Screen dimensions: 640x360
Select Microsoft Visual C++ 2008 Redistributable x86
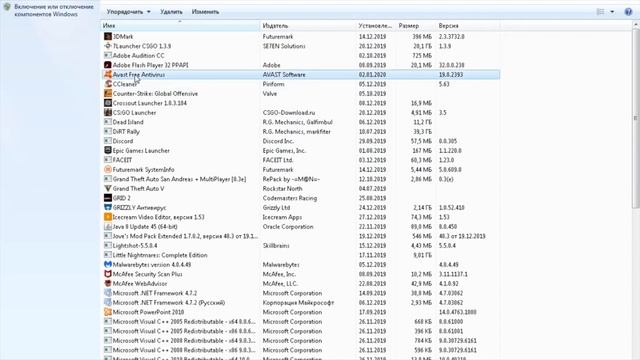(x=300, y=350)
